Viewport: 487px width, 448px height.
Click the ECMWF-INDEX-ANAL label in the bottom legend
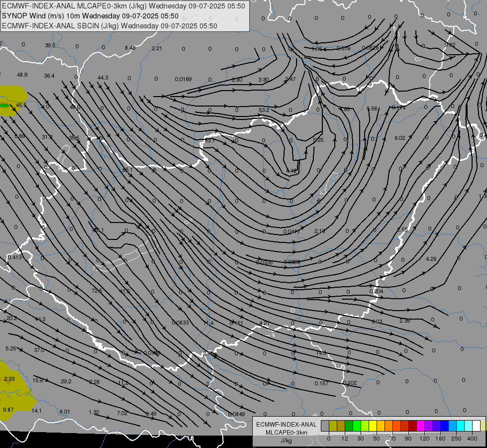(287, 425)
